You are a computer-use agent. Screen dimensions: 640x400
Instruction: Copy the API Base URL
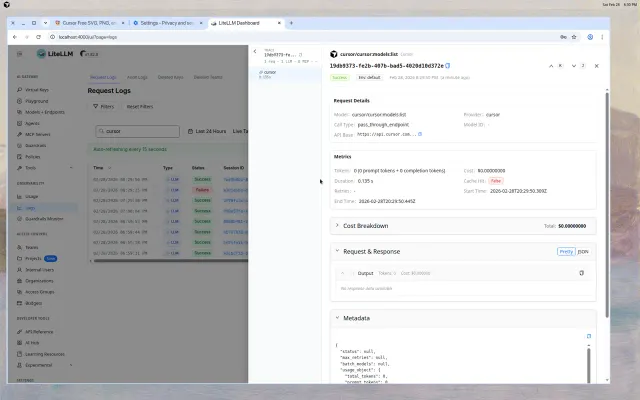(x=420, y=134)
